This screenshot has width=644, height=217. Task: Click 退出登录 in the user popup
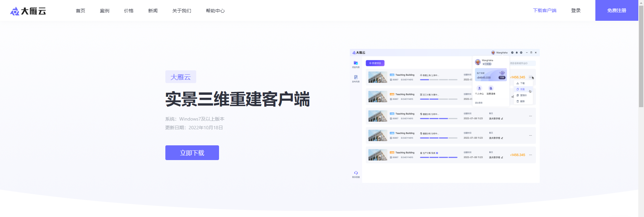(479, 103)
